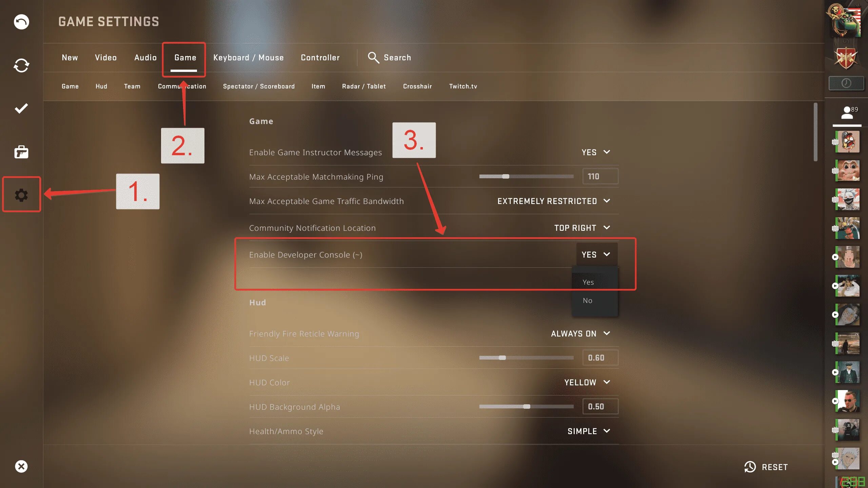
Task: Select No in developer console dropdown
Action: coord(588,301)
